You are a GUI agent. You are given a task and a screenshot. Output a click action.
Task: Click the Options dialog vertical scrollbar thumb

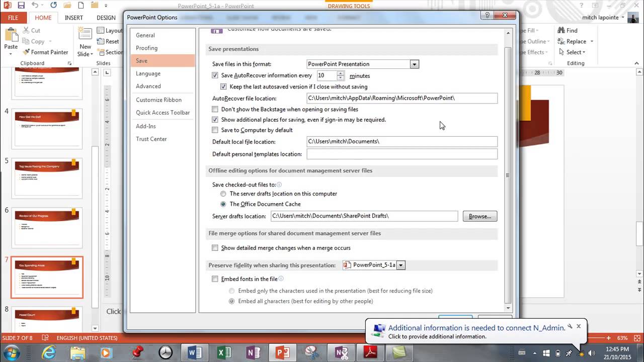click(508, 175)
